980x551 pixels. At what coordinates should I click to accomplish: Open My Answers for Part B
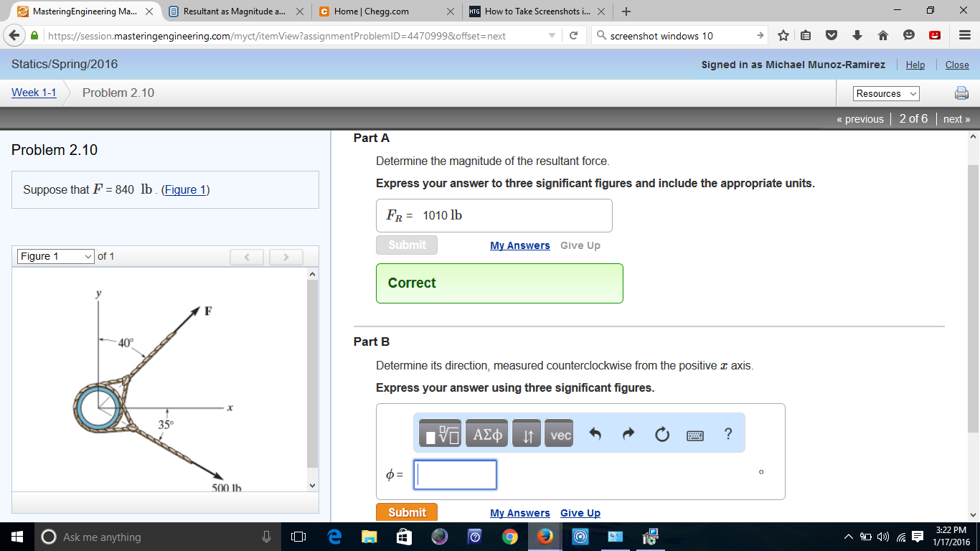tap(520, 513)
